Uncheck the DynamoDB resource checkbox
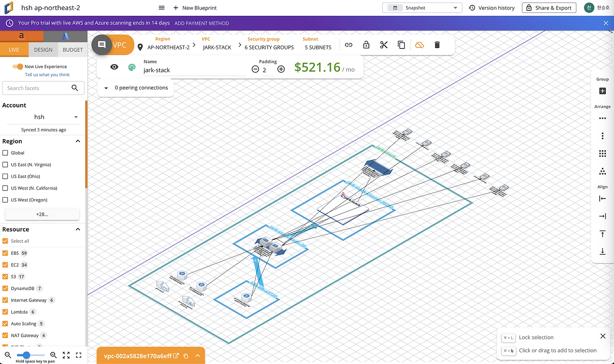This screenshot has height=364, width=614. pyautogui.click(x=5, y=288)
